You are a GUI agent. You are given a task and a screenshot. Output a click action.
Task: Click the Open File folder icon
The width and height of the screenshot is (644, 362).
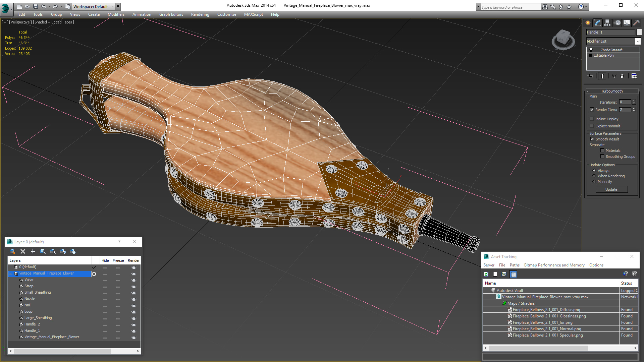pos(27,6)
